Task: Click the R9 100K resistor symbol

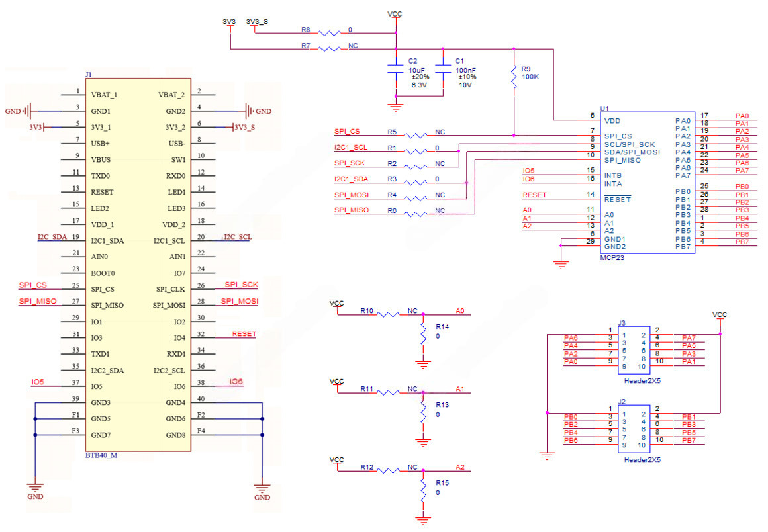Action: [513, 77]
